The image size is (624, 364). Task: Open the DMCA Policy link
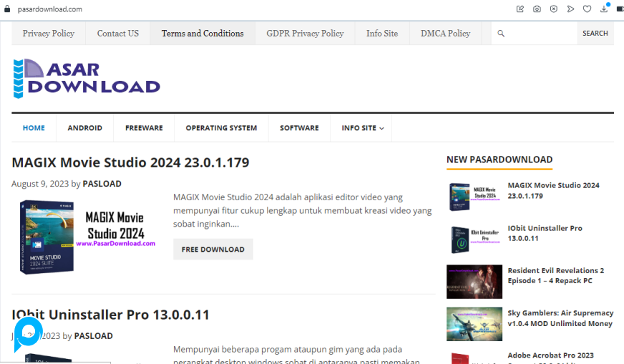coord(445,34)
